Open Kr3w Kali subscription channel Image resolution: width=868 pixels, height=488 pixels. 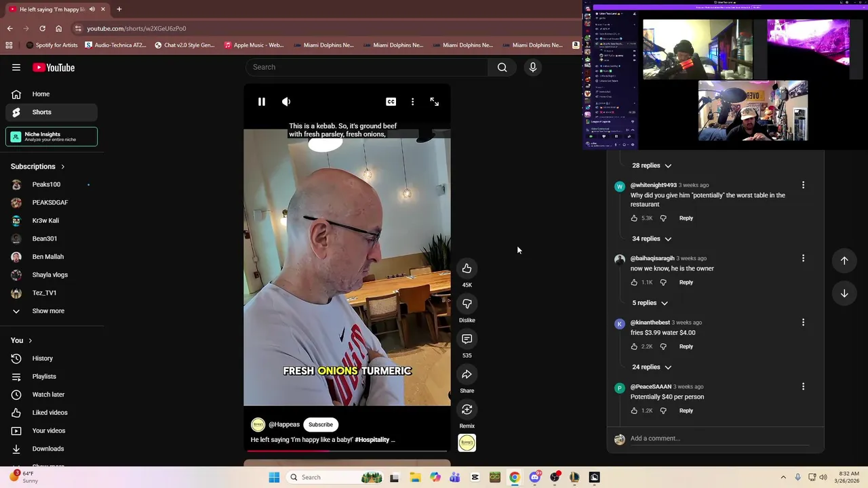[x=52, y=220]
